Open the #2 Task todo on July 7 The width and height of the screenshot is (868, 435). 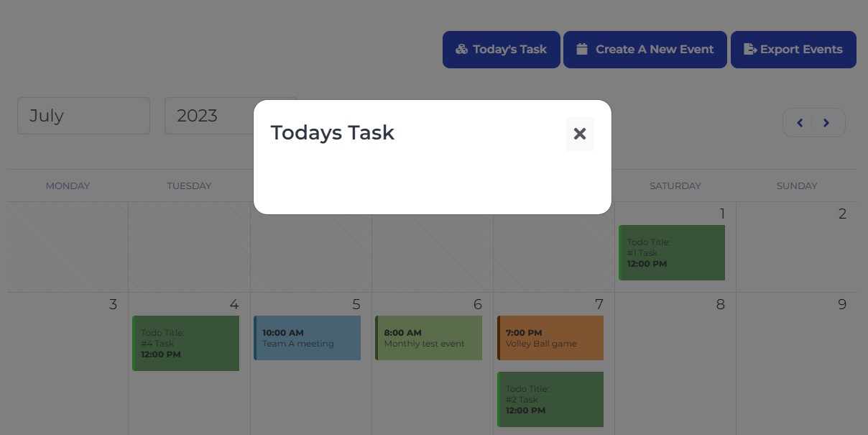[550, 399]
